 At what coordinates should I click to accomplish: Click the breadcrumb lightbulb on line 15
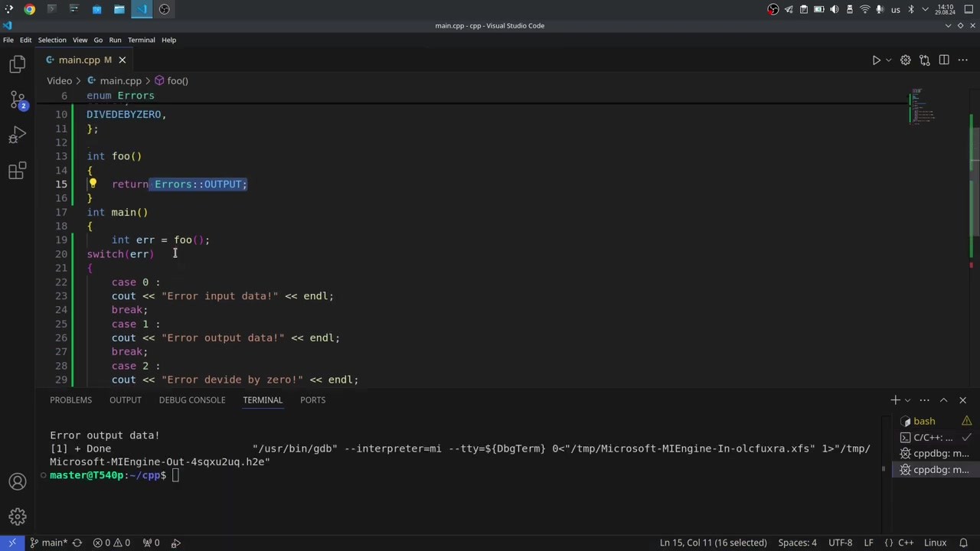(93, 184)
